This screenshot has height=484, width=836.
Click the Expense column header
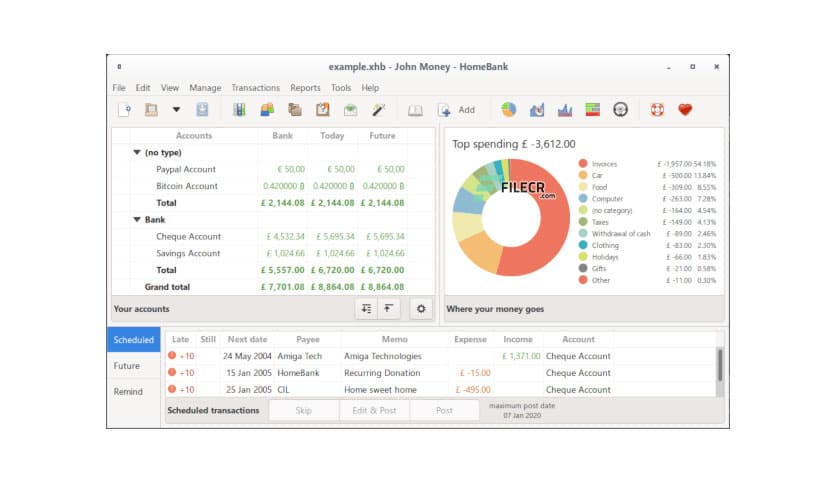(470, 340)
